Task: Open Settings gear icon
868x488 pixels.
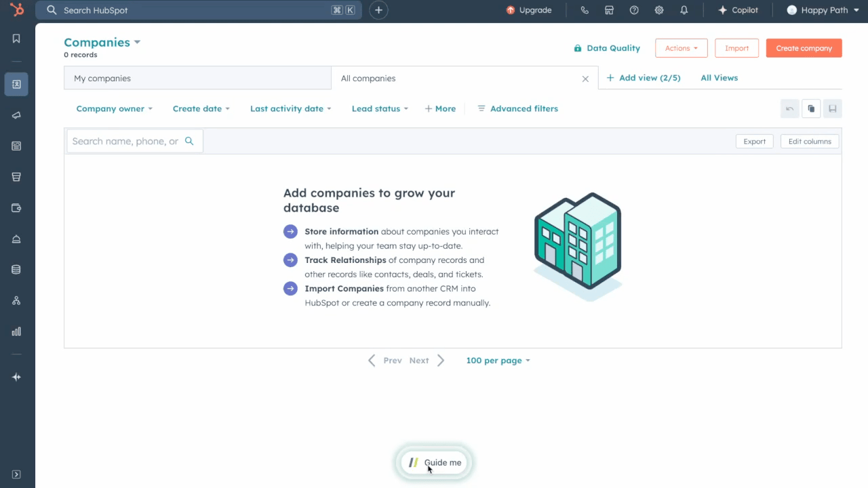Action: click(659, 10)
